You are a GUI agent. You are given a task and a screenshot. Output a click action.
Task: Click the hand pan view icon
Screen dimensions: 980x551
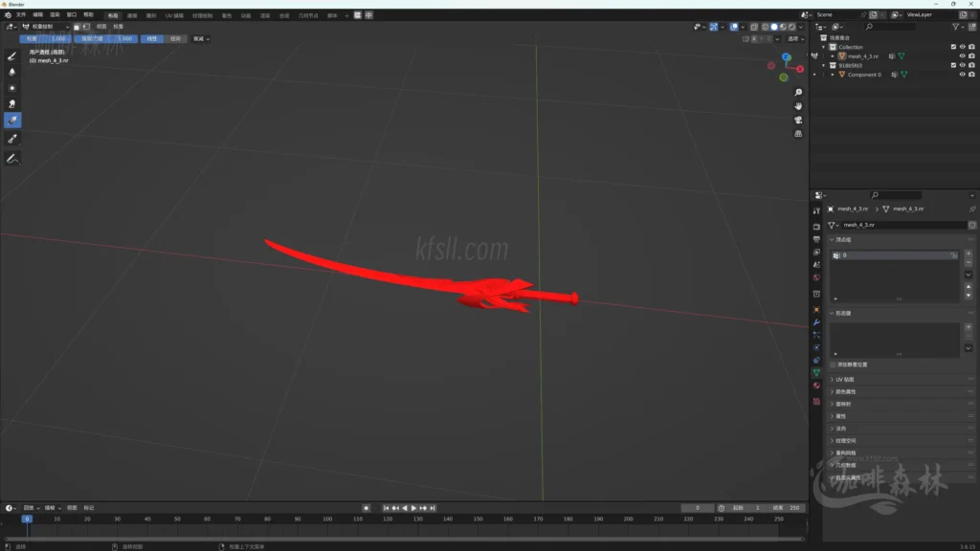click(798, 106)
